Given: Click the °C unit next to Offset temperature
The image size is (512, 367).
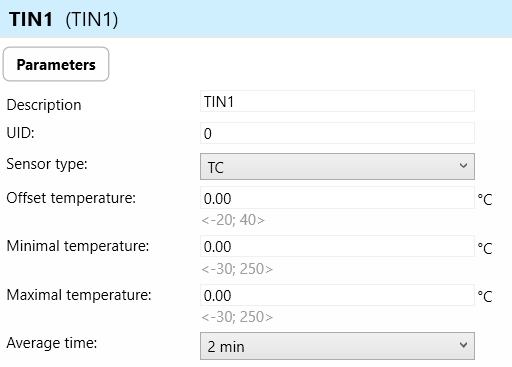Looking at the screenshot, I should (x=485, y=199).
